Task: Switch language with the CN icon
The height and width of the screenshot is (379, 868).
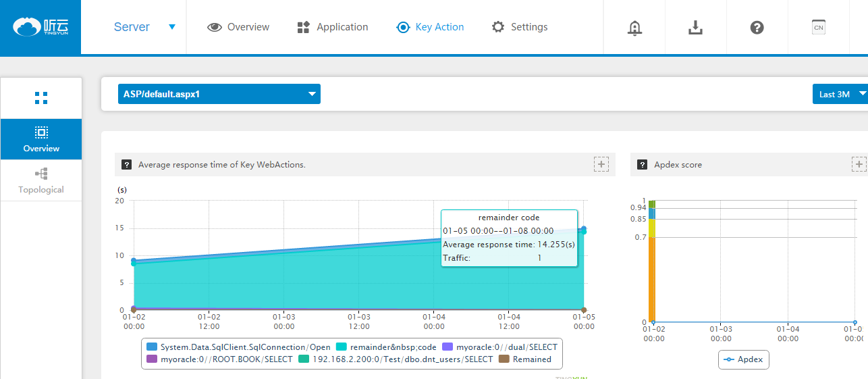Action: [818, 27]
